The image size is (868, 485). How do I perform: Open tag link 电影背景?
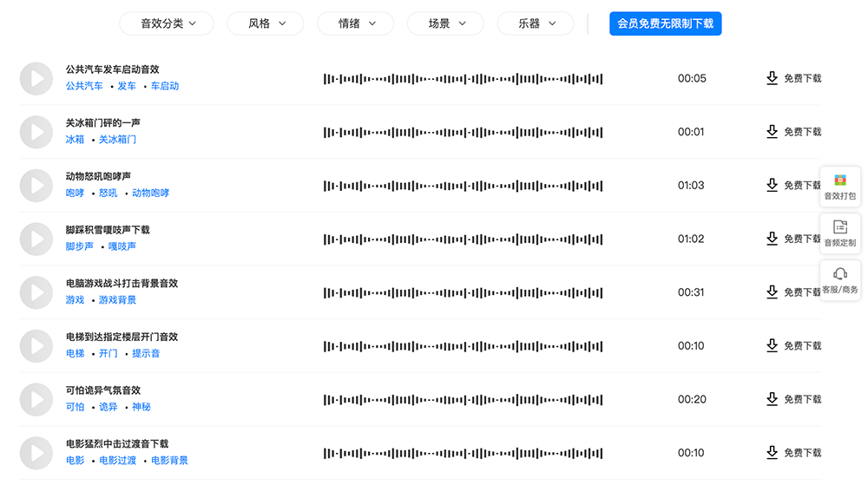(x=169, y=460)
